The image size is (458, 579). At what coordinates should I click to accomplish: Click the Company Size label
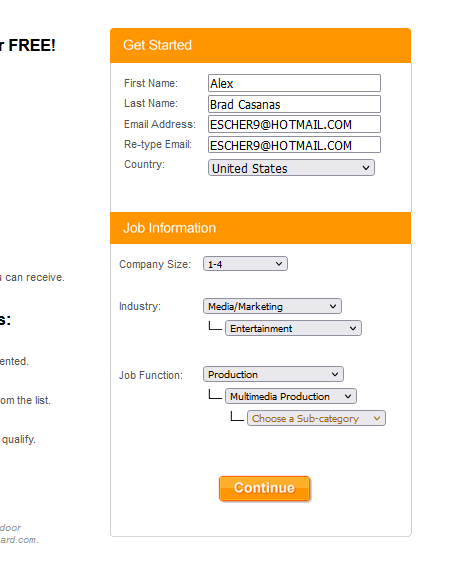pyautogui.click(x=155, y=264)
